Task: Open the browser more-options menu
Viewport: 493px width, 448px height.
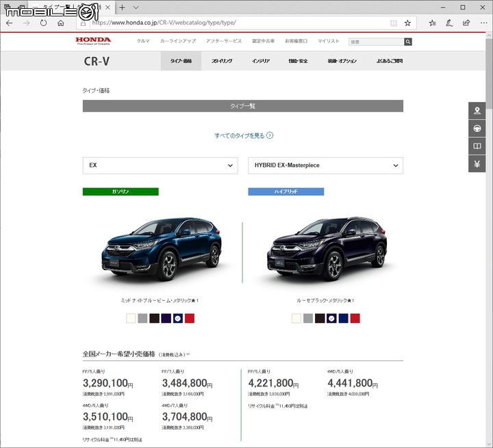Action: tap(483, 23)
